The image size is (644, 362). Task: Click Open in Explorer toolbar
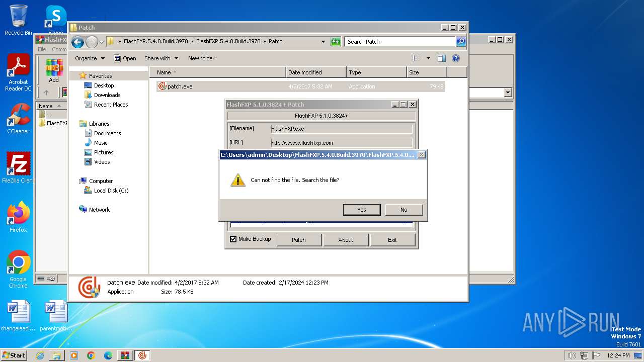125,58
